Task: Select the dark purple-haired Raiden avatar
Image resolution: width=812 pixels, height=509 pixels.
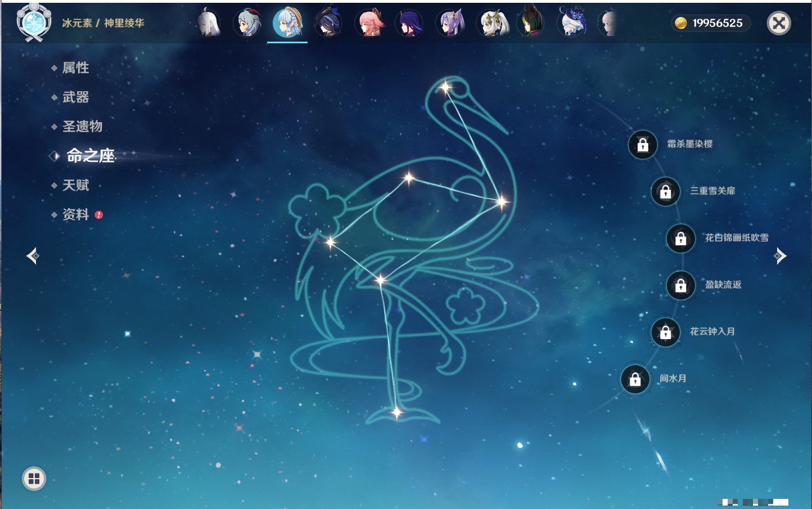Action: point(410,23)
